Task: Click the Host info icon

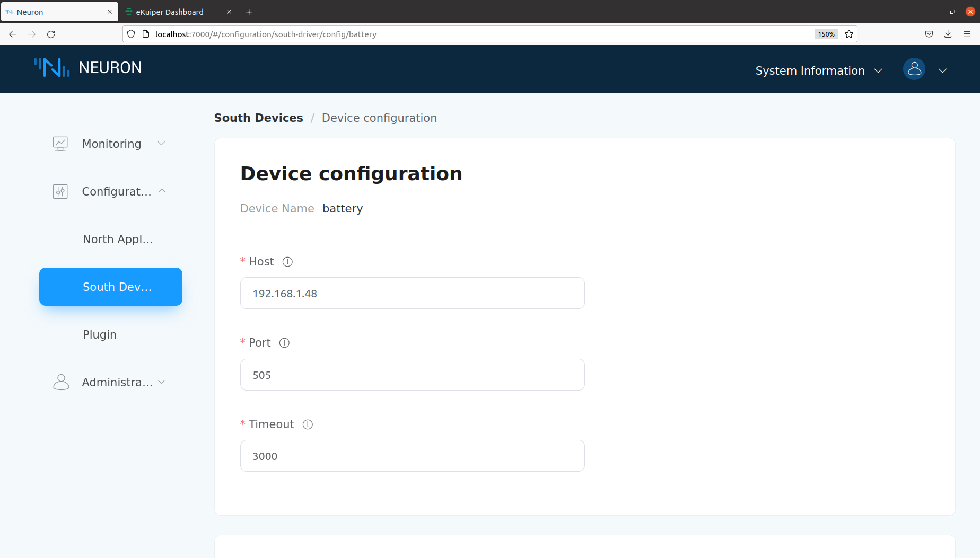Action: pos(287,262)
